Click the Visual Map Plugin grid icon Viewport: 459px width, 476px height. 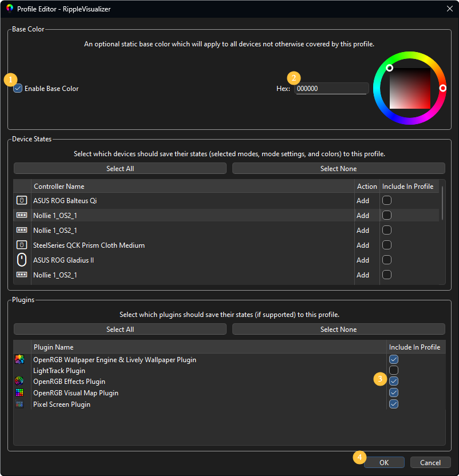[19, 392]
